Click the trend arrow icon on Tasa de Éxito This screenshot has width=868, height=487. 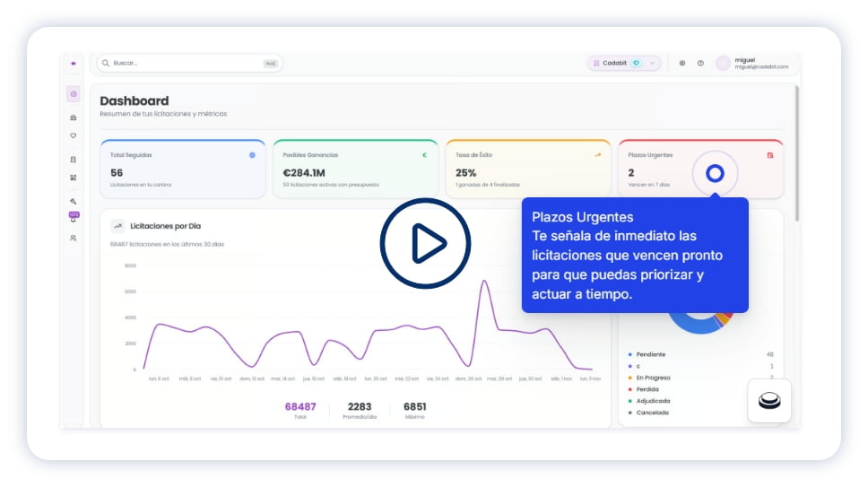point(598,155)
